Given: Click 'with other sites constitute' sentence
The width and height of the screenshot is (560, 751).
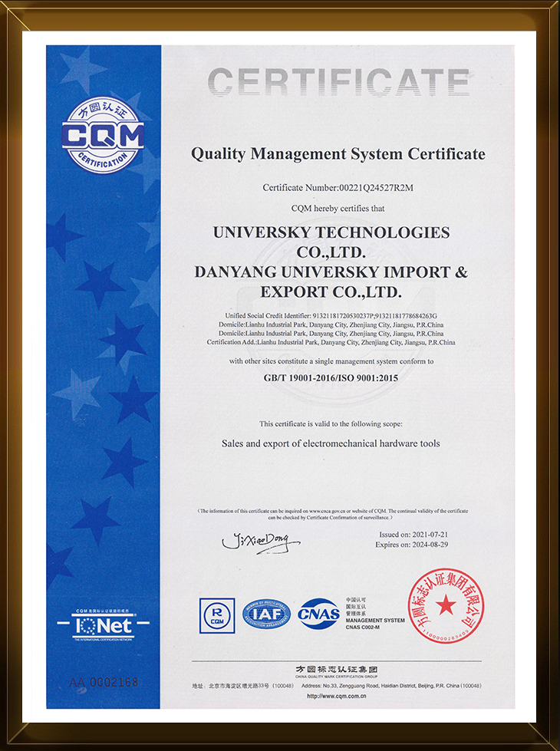Looking at the screenshot, I should click(331, 361).
